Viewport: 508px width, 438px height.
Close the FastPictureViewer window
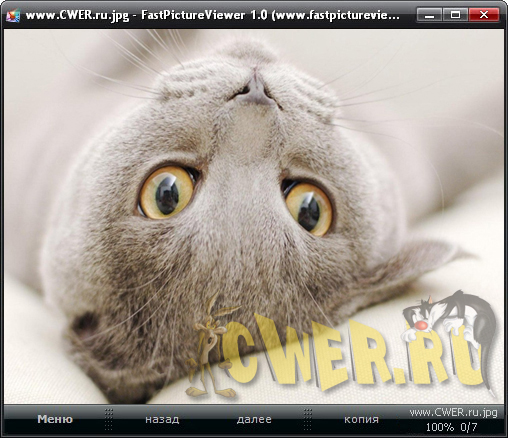click(484, 15)
